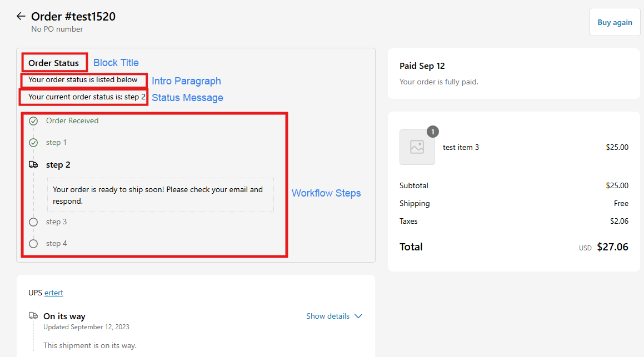Open the test item 3 image placeholder
Image resolution: width=644 pixels, height=357 pixels.
tap(417, 147)
